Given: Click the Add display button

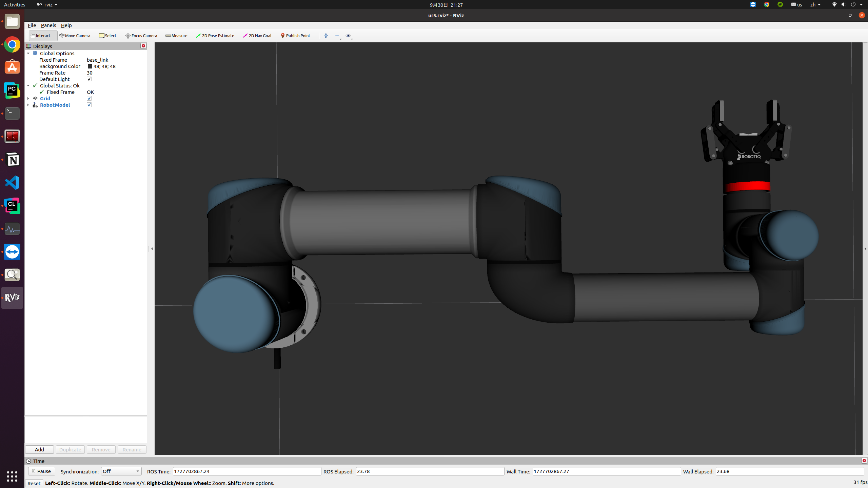Looking at the screenshot, I should pyautogui.click(x=39, y=449).
